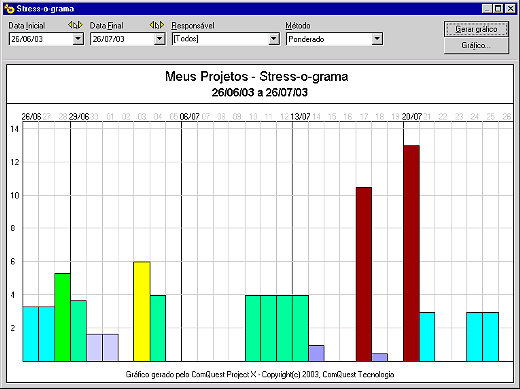Open the Data Inicial date dropdown
520x389 pixels.
coord(78,39)
